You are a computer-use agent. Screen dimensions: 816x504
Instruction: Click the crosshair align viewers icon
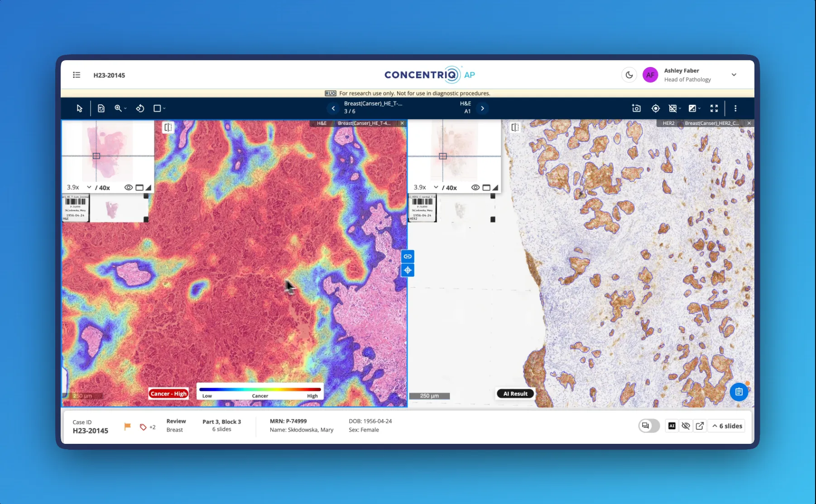pos(408,271)
